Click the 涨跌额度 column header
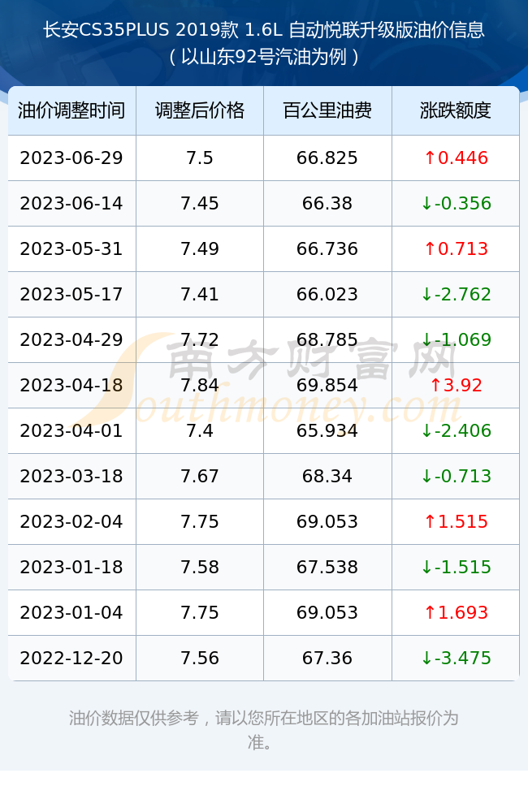528x812 pixels. [456, 110]
